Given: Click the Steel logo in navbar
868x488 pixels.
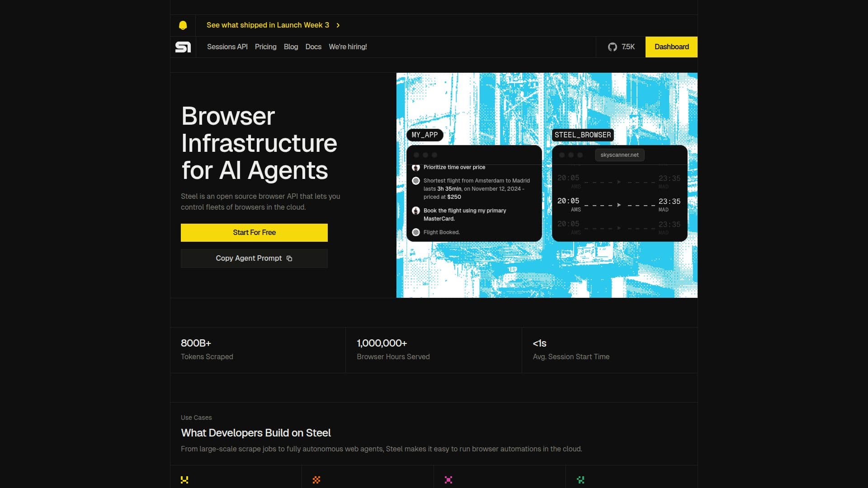Looking at the screenshot, I should [183, 47].
